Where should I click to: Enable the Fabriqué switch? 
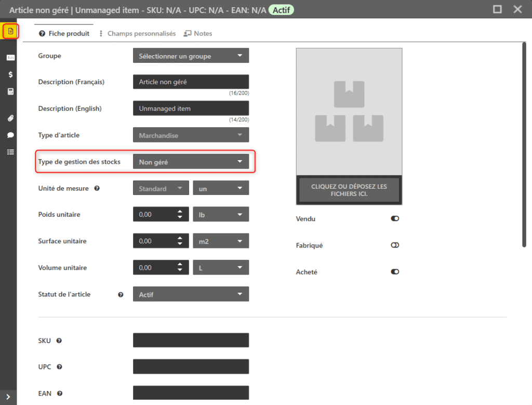pyautogui.click(x=395, y=245)
